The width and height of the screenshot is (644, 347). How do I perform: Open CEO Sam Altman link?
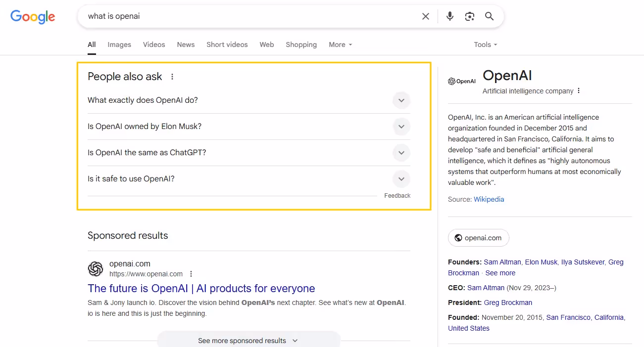point(486,288)
